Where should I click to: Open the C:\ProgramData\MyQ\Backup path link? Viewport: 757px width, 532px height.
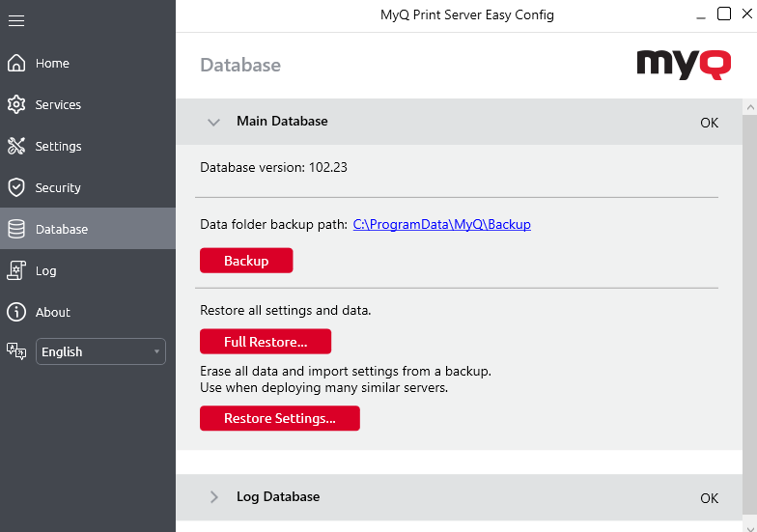[441, 225]
